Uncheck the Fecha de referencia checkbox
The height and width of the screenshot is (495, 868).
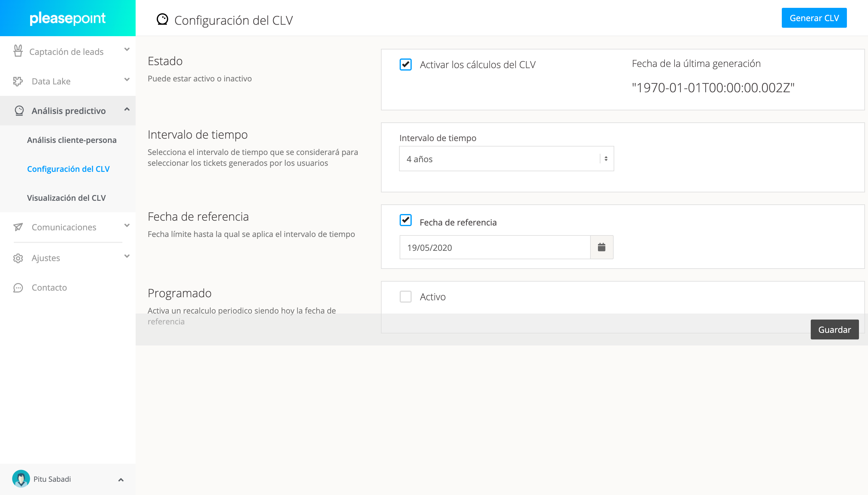(405, 220)
